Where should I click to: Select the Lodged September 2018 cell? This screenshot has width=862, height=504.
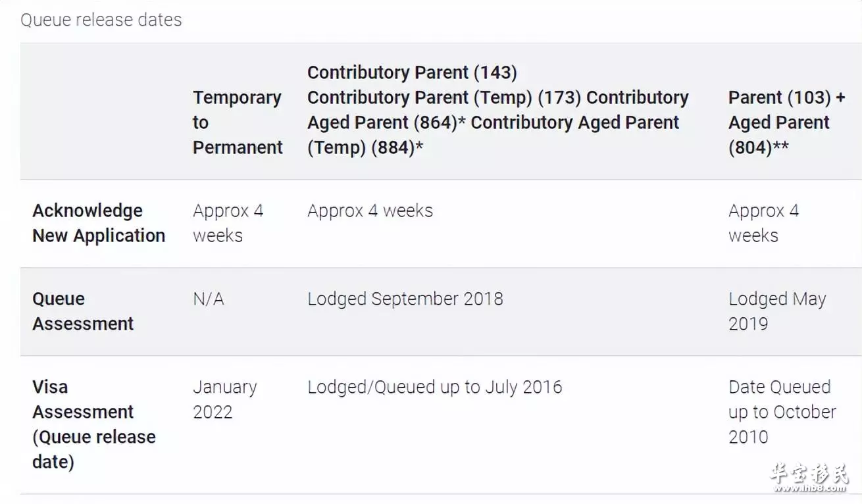[x=405, y=299]
